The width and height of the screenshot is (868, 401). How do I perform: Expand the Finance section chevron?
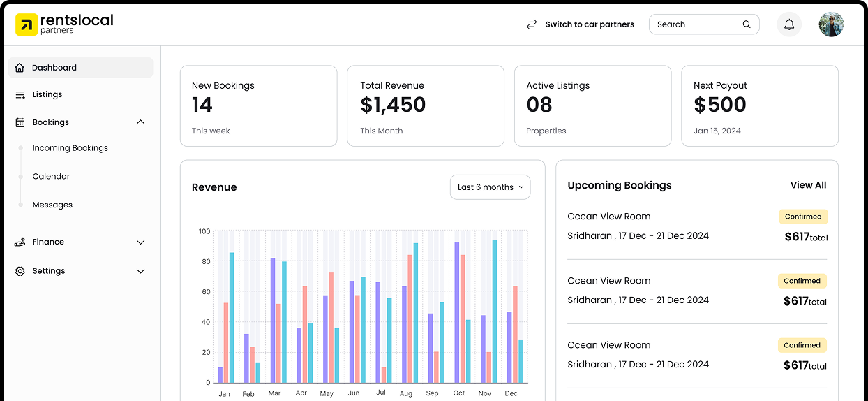click(x=140, y=242)
